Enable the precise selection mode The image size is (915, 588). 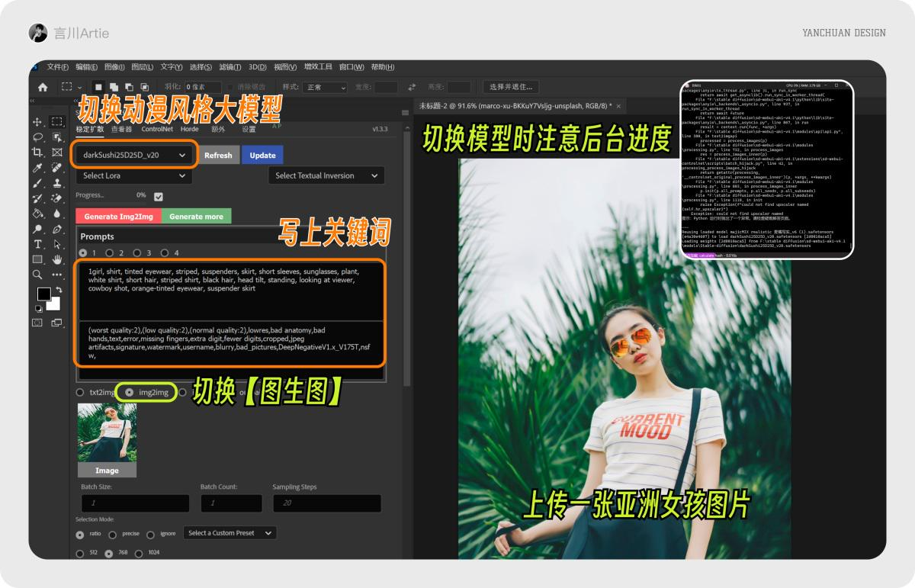click(113, 534)
